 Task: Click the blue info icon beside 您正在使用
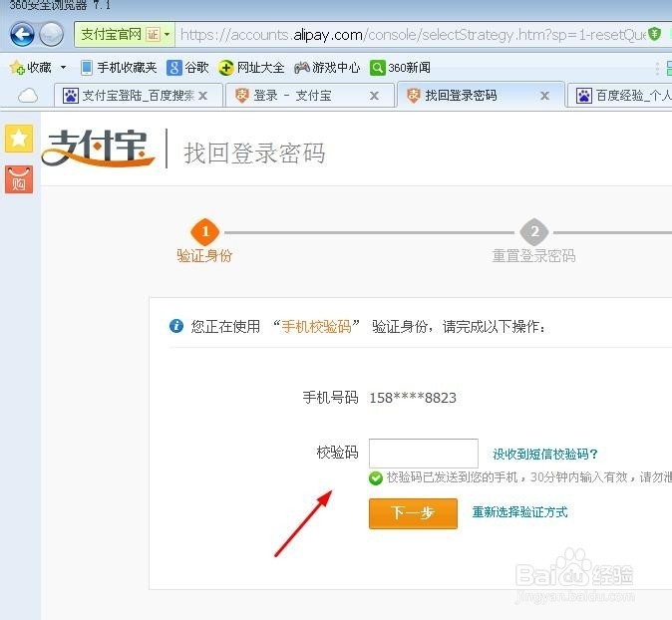(x=176, y=326)
